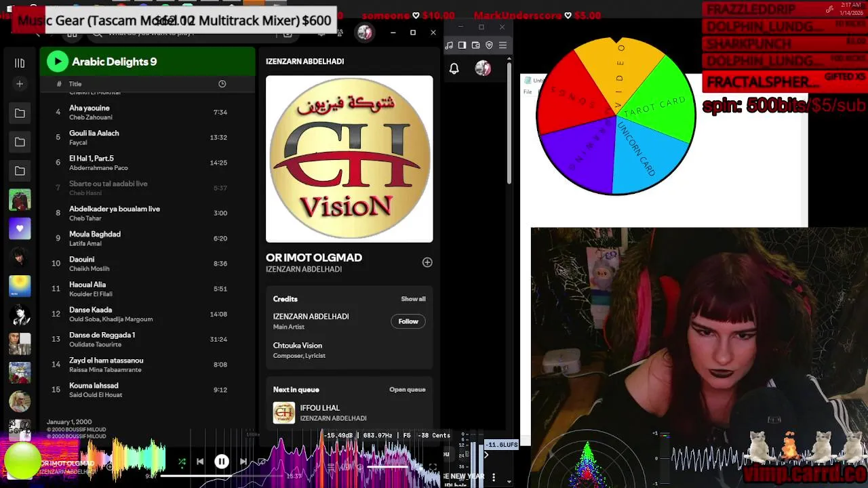This screenshot has height=488, width=868.
Task: Open the browser window profile avatar
Action: coord(483,68)
